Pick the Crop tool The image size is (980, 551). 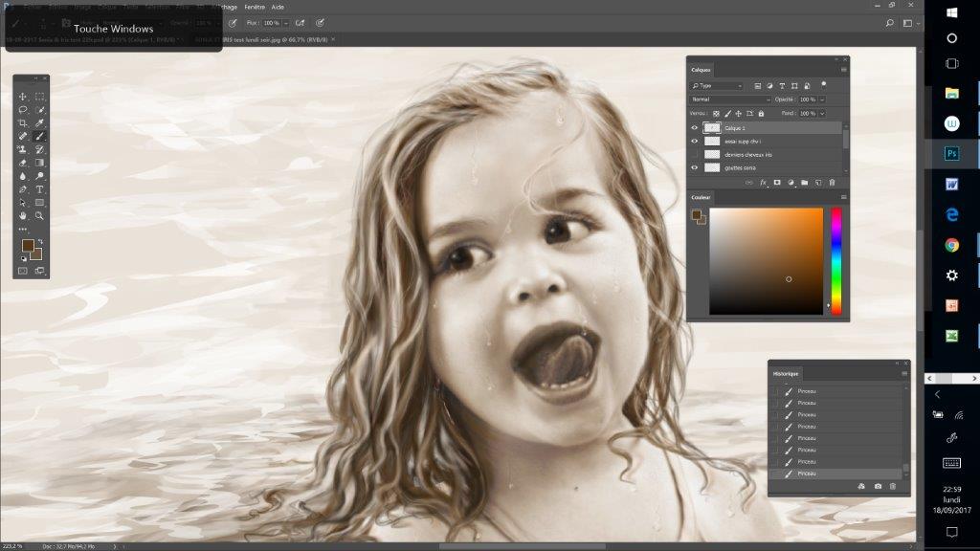coord(23,123)
